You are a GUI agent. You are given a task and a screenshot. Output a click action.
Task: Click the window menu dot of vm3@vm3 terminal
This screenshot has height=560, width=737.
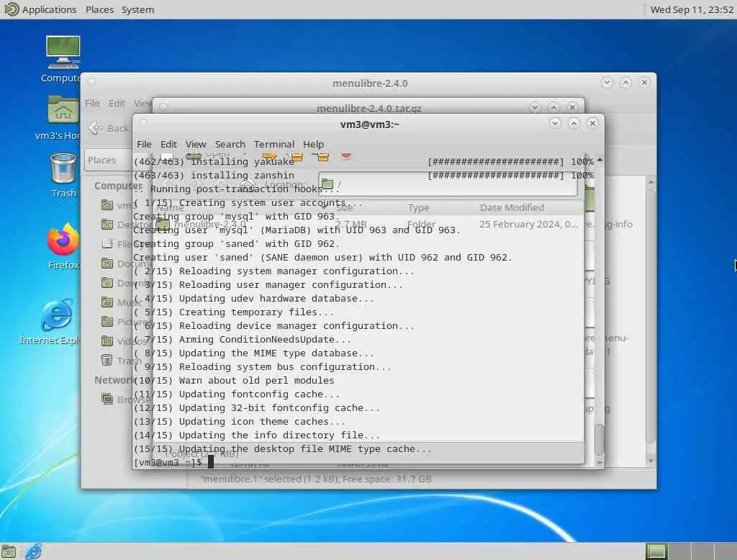coord(144,122)
